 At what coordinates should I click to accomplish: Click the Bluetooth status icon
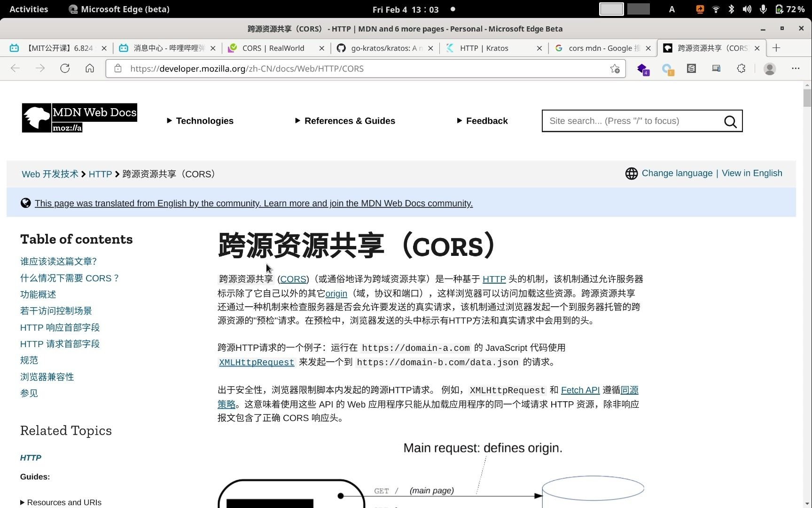(x=731, y=9)
